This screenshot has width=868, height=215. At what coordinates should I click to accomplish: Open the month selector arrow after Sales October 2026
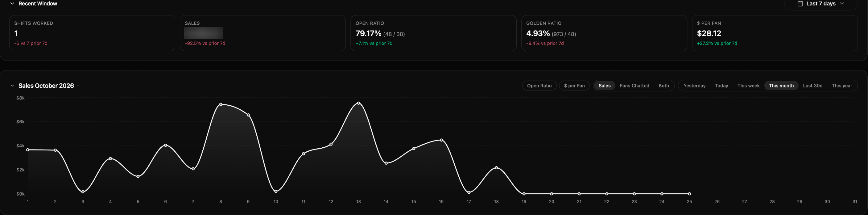(x=78, y=86)
